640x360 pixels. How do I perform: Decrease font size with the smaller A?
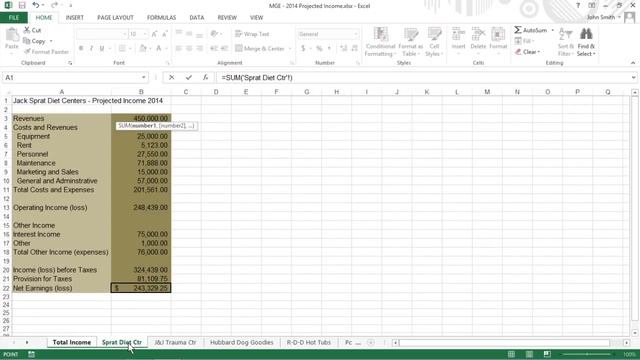pyautogui.click(x=165, y=34)
